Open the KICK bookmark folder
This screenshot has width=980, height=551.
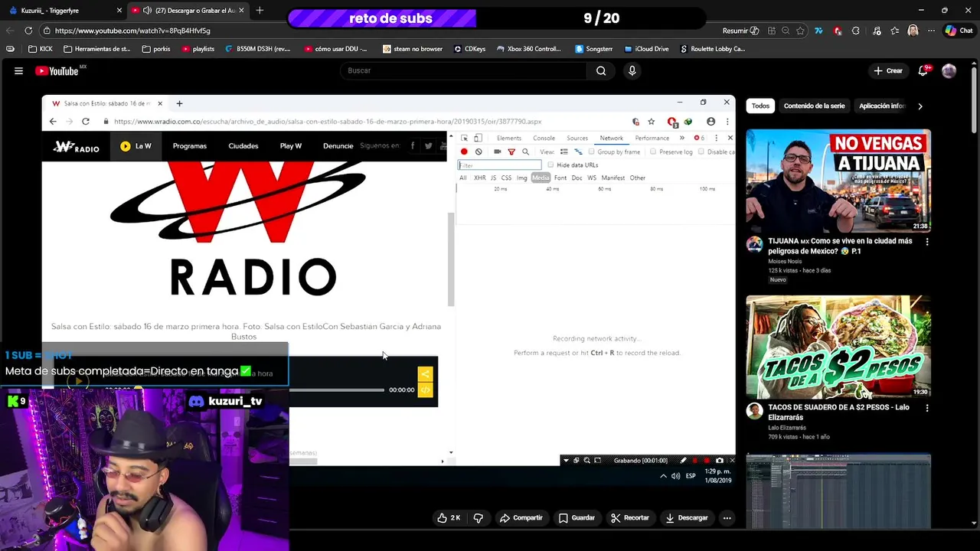[41, 49]
